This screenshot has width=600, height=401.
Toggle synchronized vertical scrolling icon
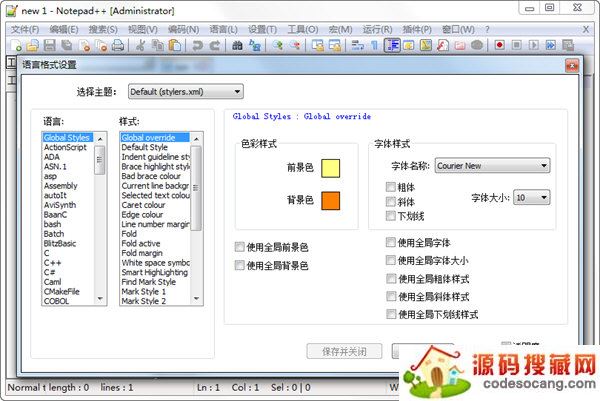(x=317, y=46)
